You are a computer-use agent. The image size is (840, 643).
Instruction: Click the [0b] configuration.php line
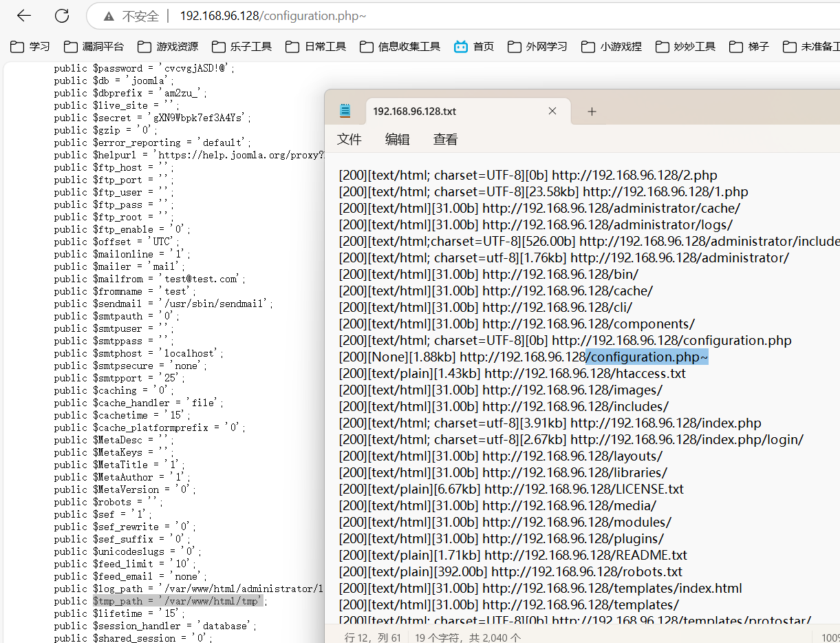tap(566, 340)
